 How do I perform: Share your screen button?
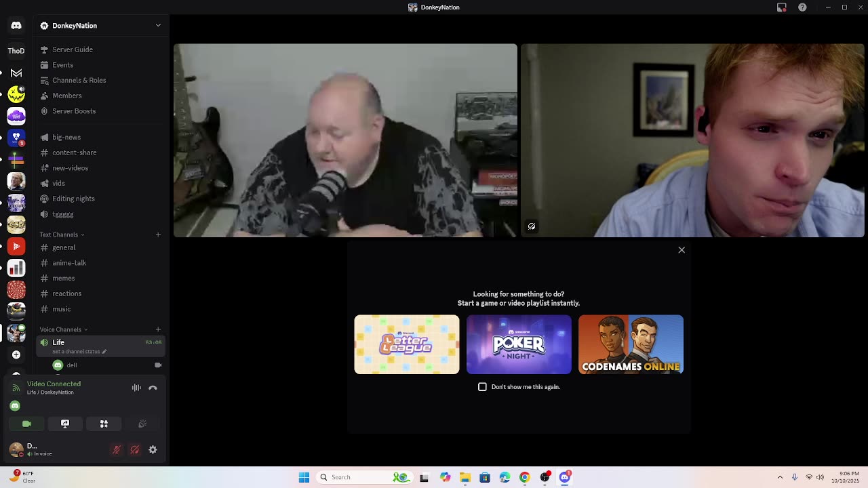point(65,424)
